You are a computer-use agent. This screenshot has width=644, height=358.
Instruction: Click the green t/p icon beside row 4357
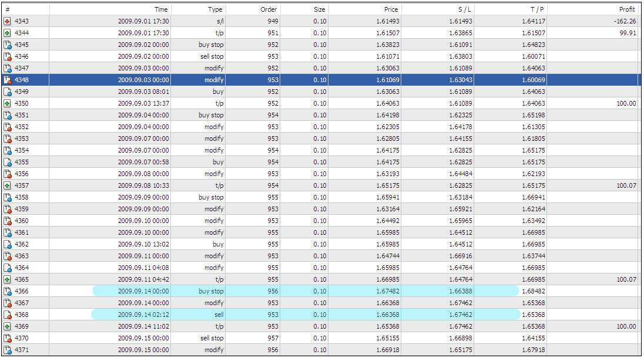click(x=8, y=186)
